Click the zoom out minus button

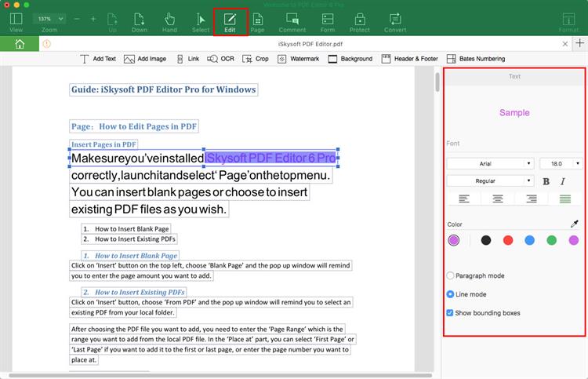(77, 19)
